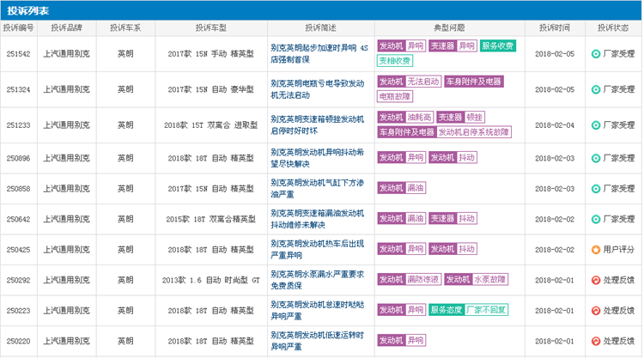Select complaint number 250858

(x=19, y=189)
